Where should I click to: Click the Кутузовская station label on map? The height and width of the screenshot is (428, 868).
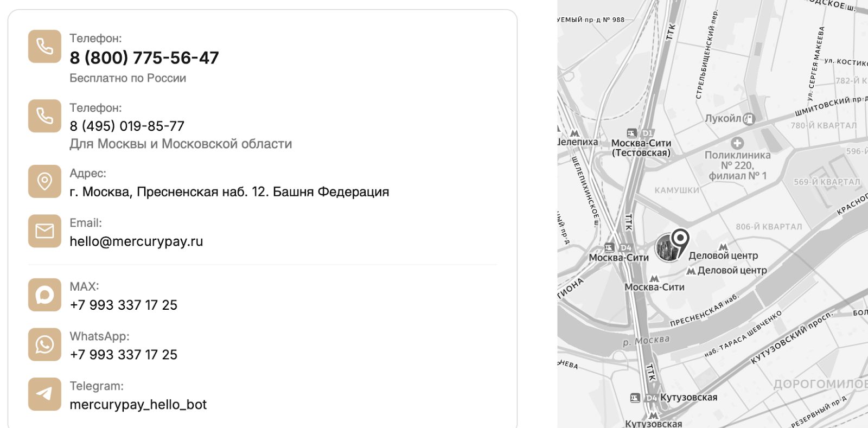pyautogui.click(x=688, y=398)
